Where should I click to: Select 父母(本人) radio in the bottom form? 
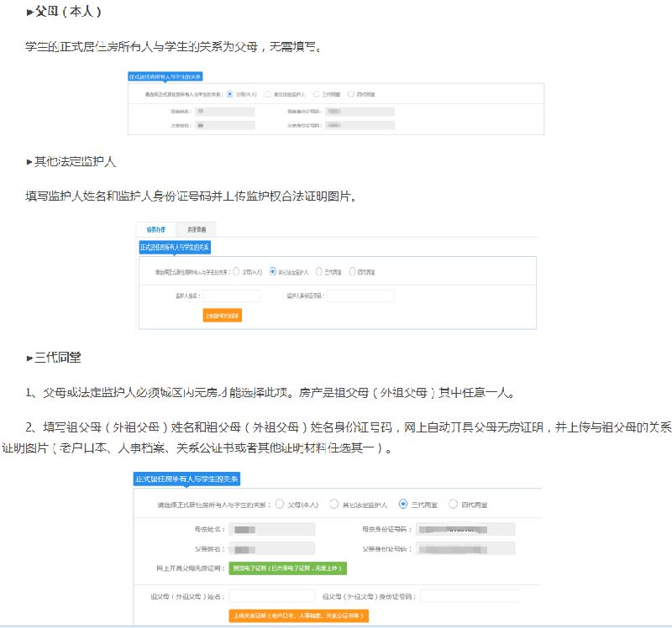(x=280, y=505)
